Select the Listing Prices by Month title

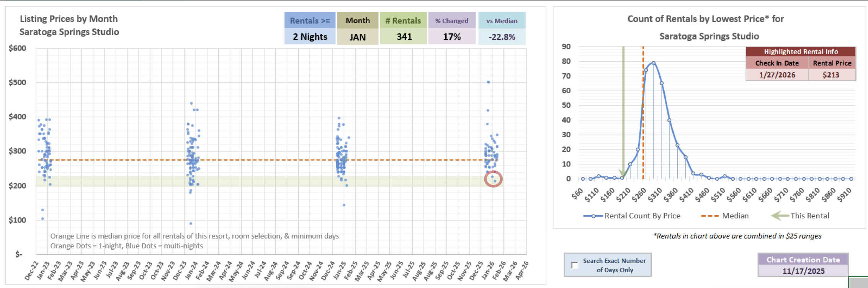(69, 19)
